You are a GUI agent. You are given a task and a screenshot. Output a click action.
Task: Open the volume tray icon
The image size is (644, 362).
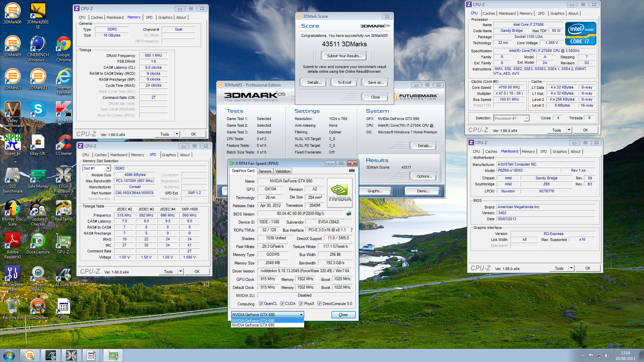(607, 356)
